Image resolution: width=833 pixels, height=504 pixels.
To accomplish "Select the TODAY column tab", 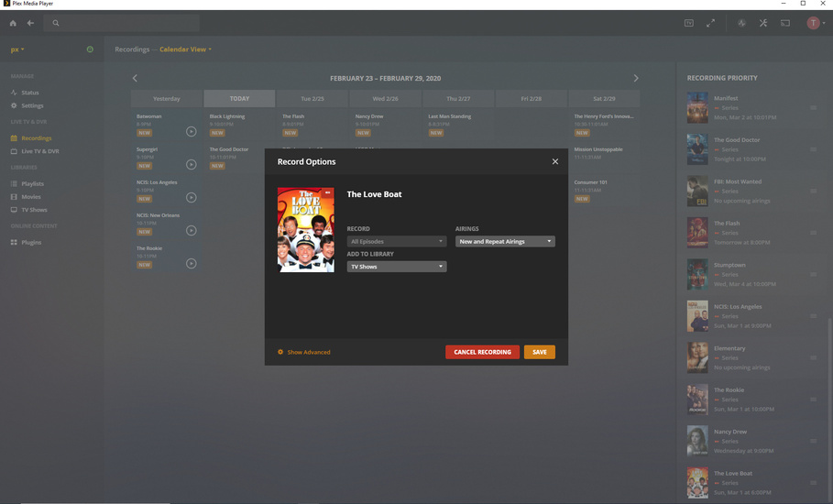I will coord(239,99).
